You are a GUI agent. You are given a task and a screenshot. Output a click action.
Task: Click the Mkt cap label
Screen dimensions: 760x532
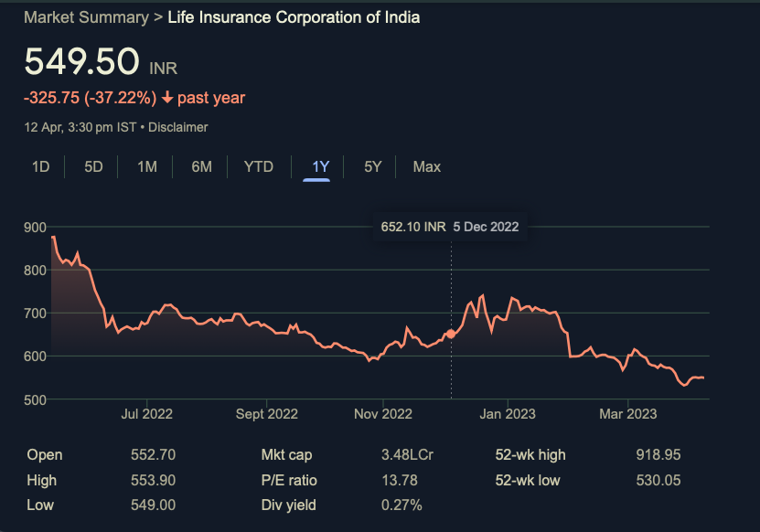click(286, 455)
